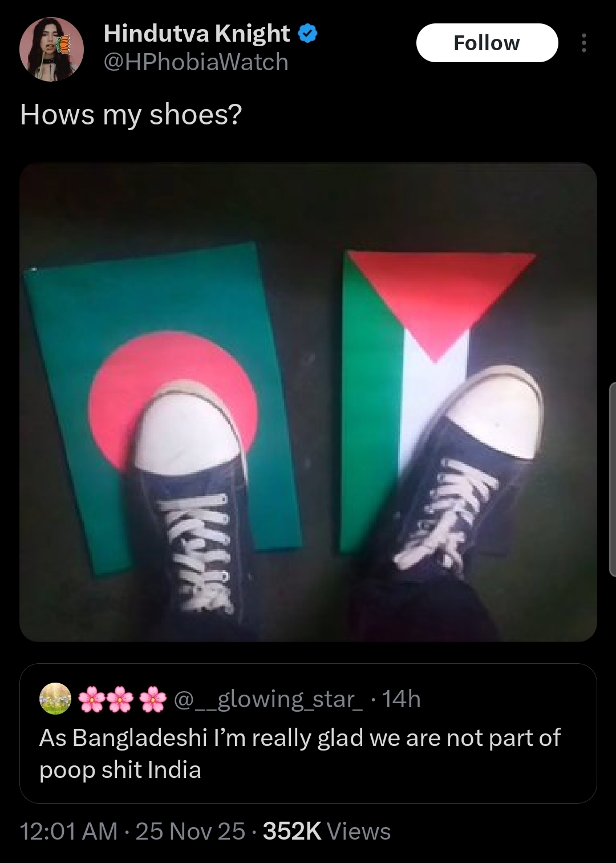Tap the quoted tweet's small avatar

coord(55,698)
